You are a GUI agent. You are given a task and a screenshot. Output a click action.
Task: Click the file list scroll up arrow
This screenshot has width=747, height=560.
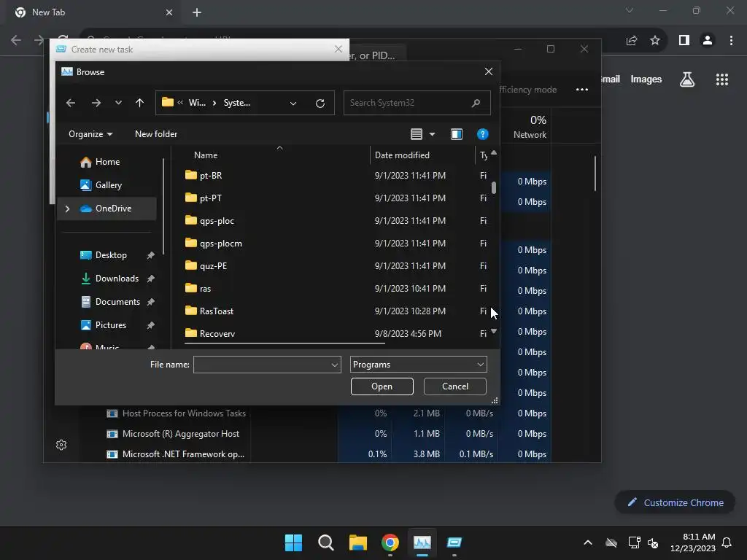494,152
